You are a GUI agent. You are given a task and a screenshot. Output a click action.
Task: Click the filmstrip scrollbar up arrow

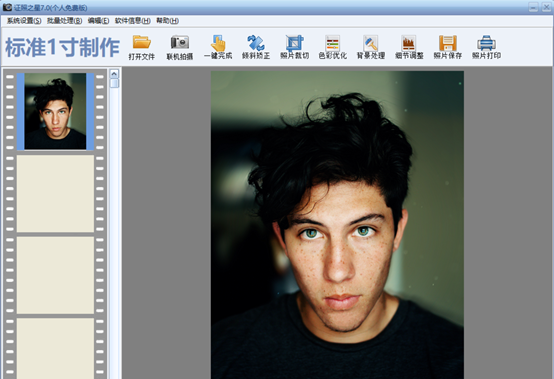(x=114, y=73)
